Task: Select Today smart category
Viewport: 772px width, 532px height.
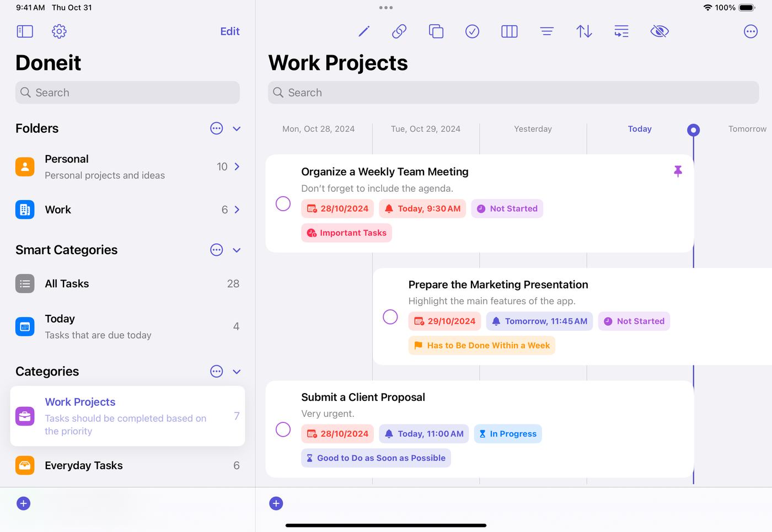Action: pyautogui.click(x=127, y=327)
